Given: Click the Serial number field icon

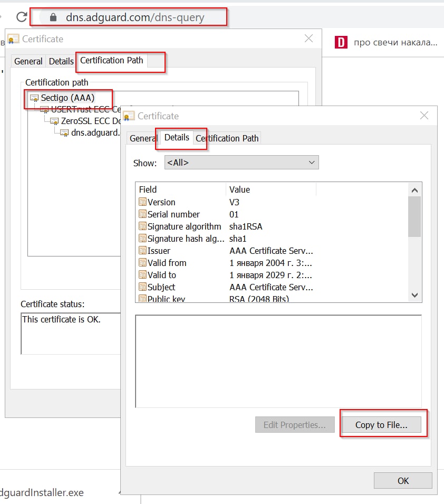Looking at the screenshot, I should pos(142,214).
